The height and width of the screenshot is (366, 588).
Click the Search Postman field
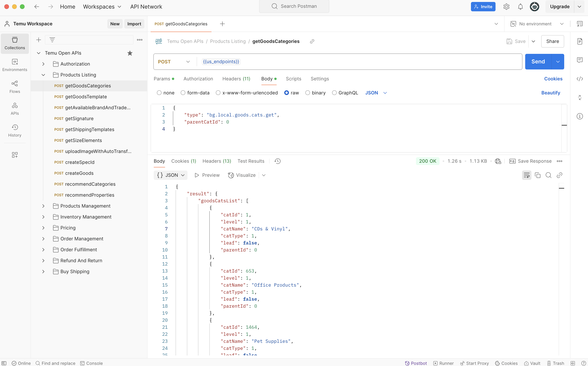pyautogui.click(x=294, y=6)
